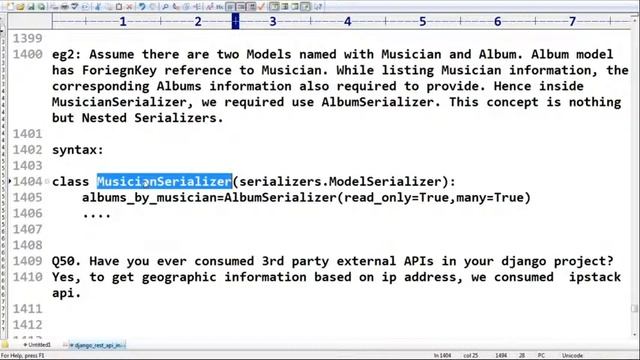Click ruler number 5
Viewport: 640px width, 360px height.
pyautogui.click(x=422, y=21)
